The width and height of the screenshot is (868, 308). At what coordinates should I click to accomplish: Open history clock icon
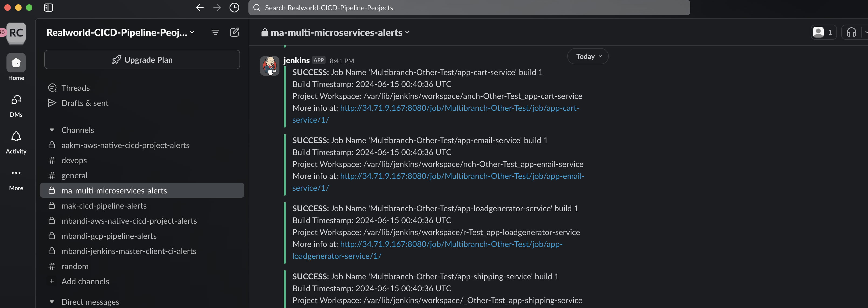coord(234,7)
